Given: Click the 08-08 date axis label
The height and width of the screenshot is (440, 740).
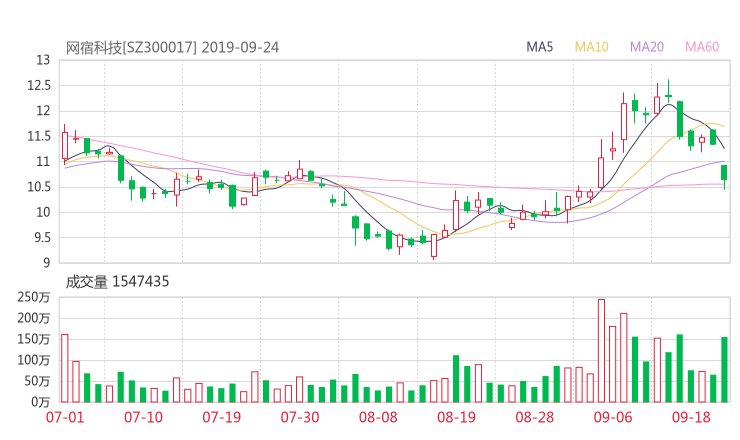Looking at the screenshot, I should point(378,417).
